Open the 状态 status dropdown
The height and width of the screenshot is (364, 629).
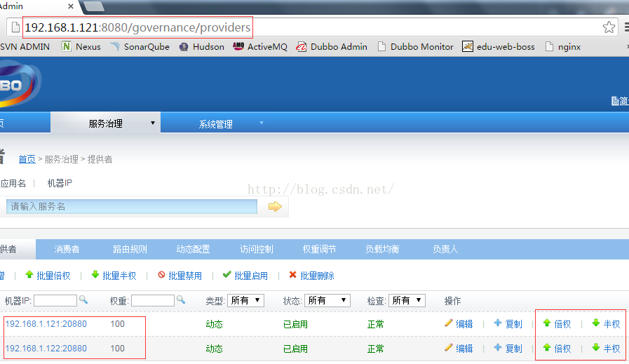click(x=327, y=300)
